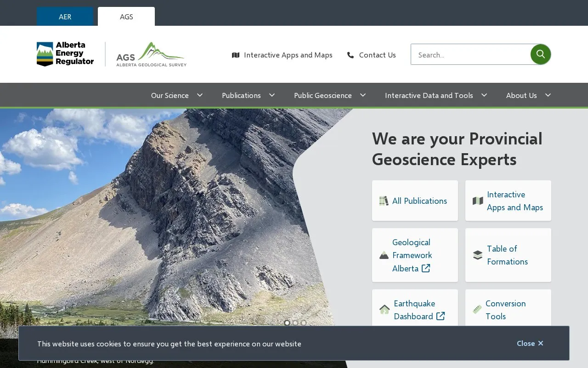Expand the Public Geoscience menu chevron
Image resolution: width=588 pixels, height=368 pixels.
(x=363, y=95)
